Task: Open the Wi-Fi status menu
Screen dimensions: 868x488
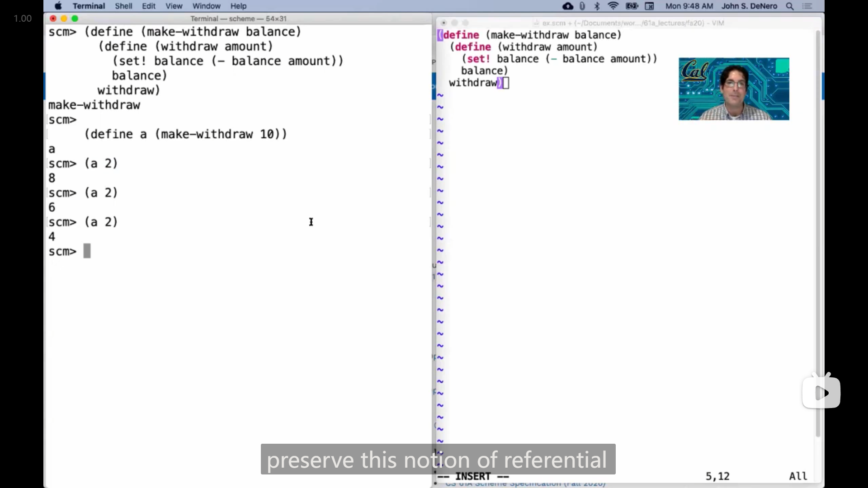Action: (613, 6)
